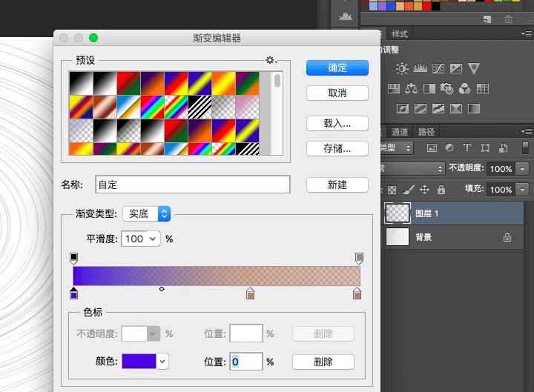This screenshot has width=534, height=392.
Task: Select the Color Balance scales icon
Action: [411, 89]
